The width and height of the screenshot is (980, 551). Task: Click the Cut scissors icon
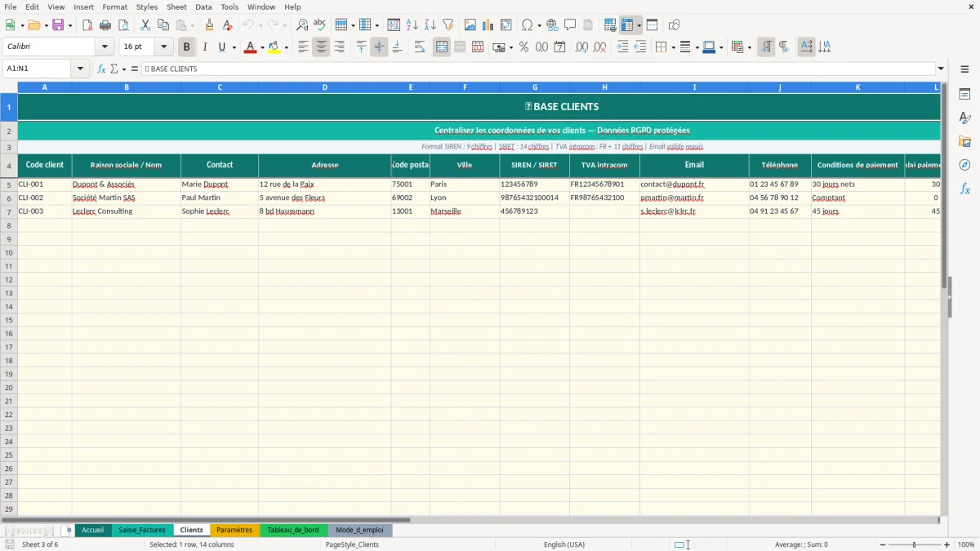(x=145, y=25)
